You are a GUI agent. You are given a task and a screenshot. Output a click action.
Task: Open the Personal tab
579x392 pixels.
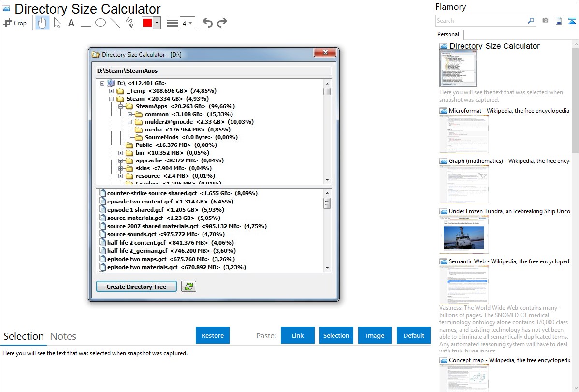coord(449,34)
